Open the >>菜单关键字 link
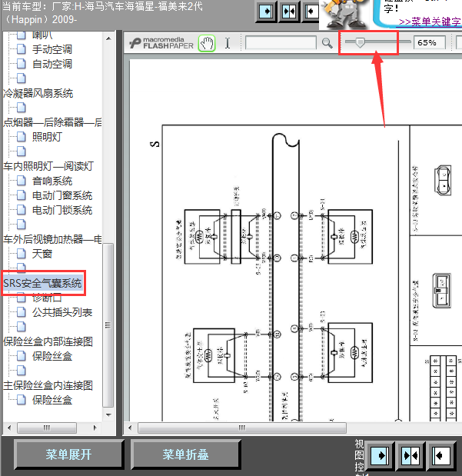The height and width of the screenshot is (476, 462). pos(430,22)
